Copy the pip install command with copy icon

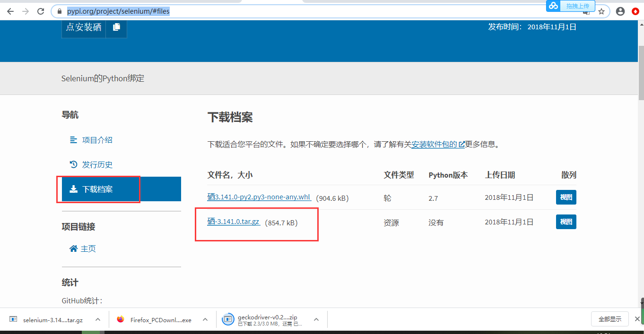point(116,27)
